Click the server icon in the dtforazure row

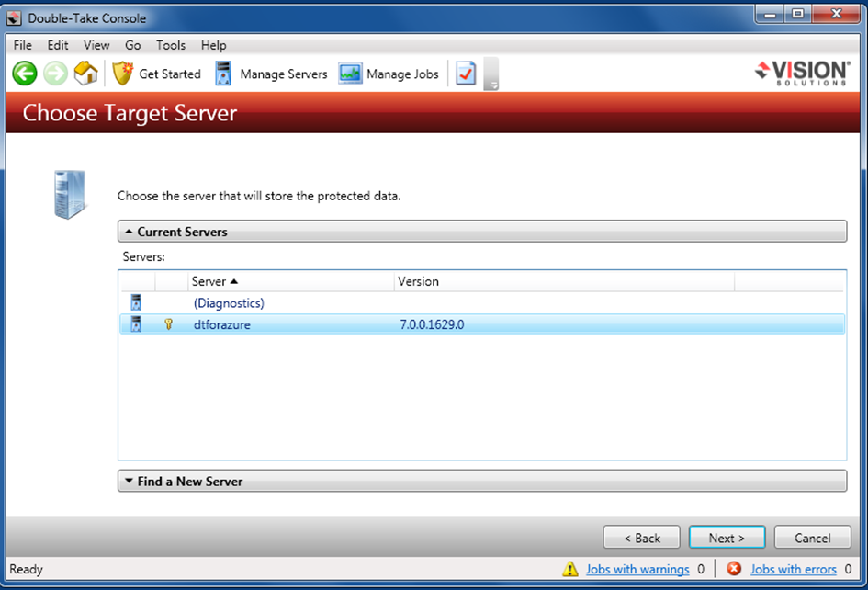(x=136, y=324)
